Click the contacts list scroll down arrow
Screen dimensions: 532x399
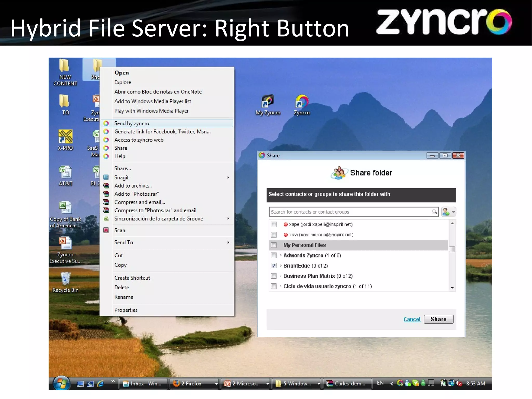tap(452, 288)
